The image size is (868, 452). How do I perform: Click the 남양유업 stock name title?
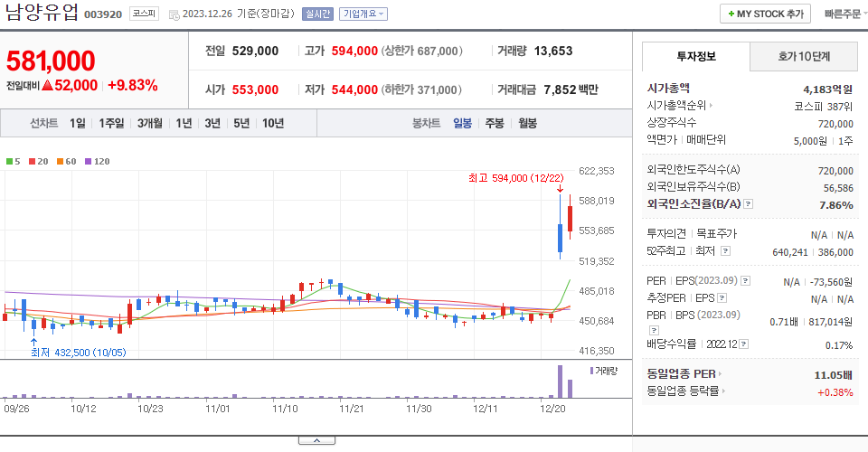[x=42, y=12]
